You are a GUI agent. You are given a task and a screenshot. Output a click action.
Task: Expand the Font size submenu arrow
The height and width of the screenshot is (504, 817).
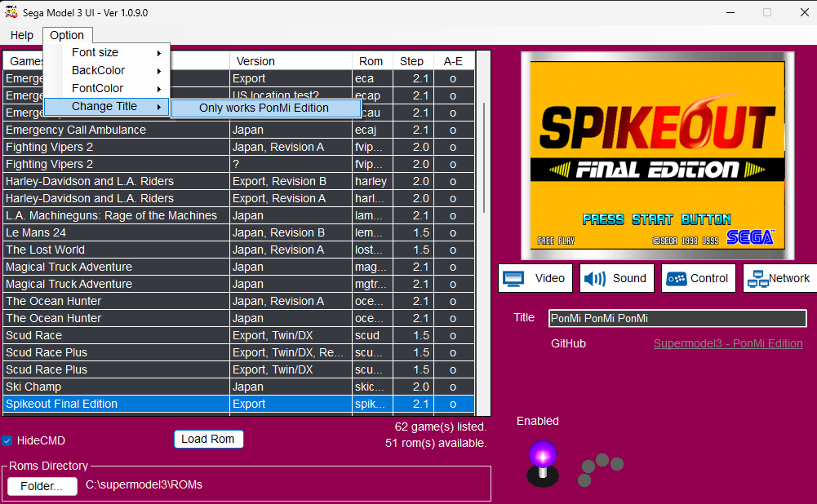coord(159,53)
